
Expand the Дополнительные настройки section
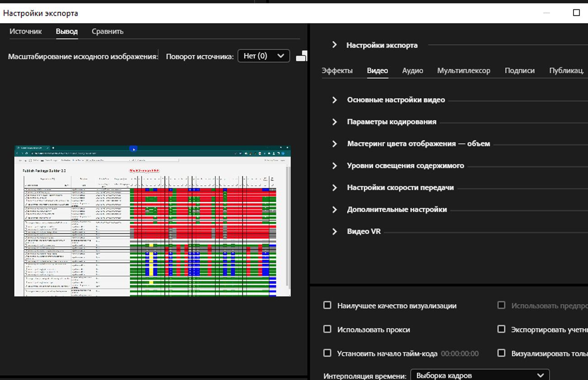[335, 209]
